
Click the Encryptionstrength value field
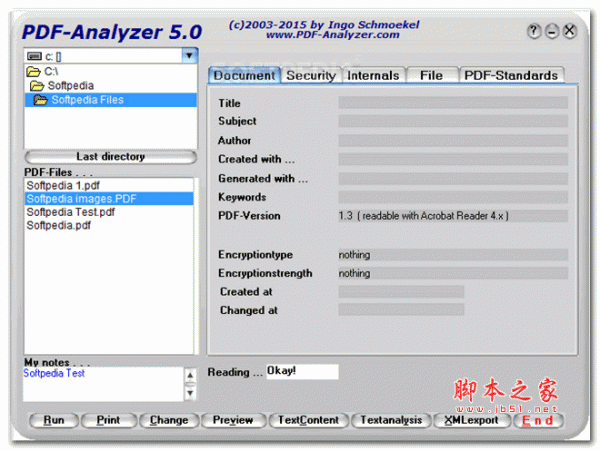coord(453,273)
